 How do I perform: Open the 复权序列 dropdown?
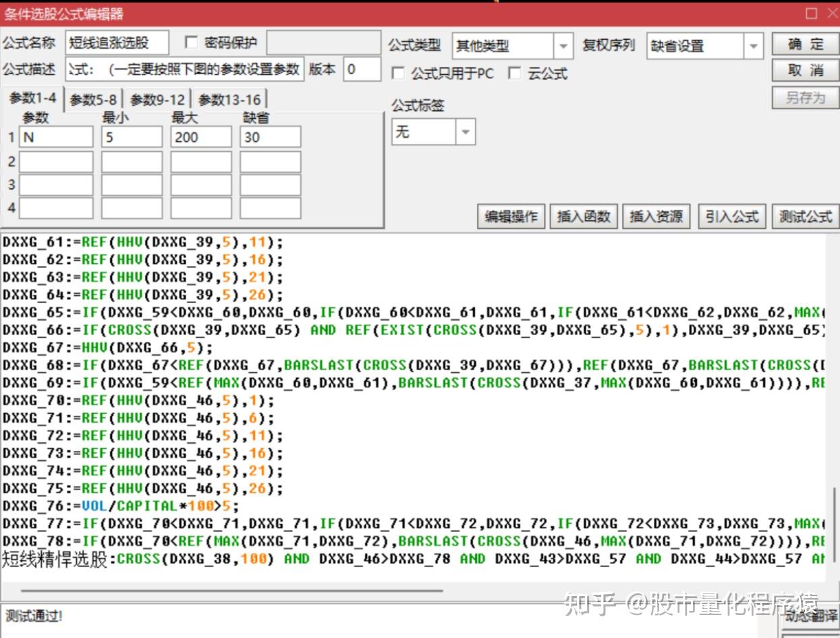(754, 46)
